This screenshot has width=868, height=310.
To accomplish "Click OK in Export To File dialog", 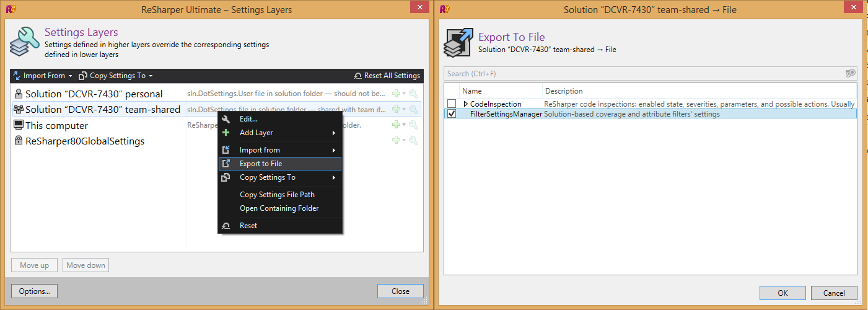I will click(x=783, y=293).
